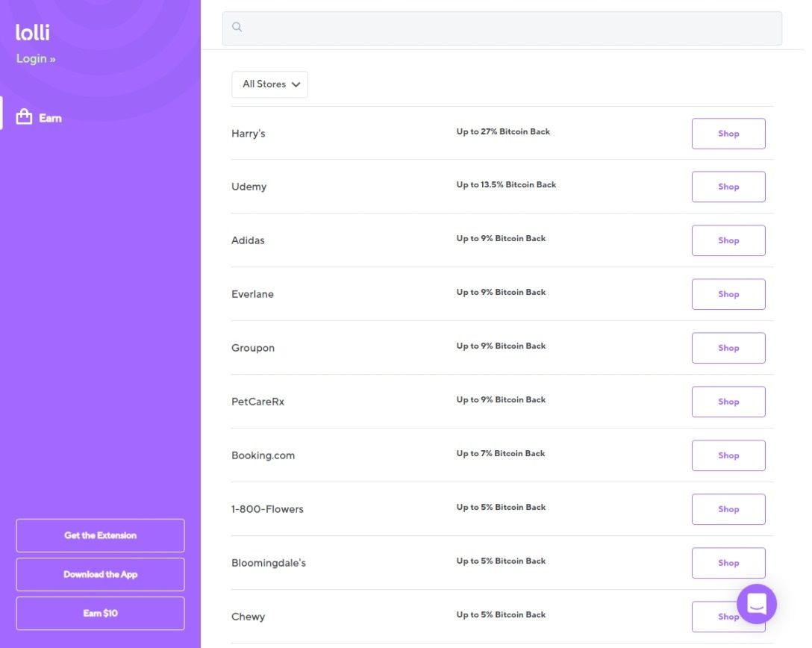Viewport: 812px width, 648px height.
Task: Open the Login link
Action: click(36, 58)
